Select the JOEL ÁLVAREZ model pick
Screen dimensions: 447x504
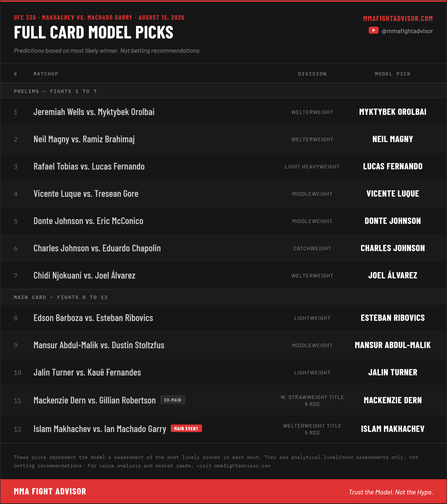pyautogui.click(x=393, y=275)
